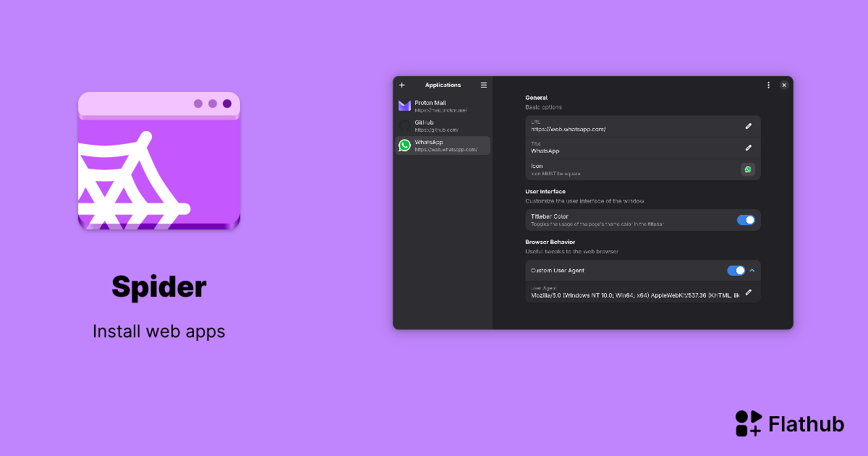Click the URL showing https://web.whatsapp.com/
Screen dimensions: 868x456
click(x=629, y=126)
